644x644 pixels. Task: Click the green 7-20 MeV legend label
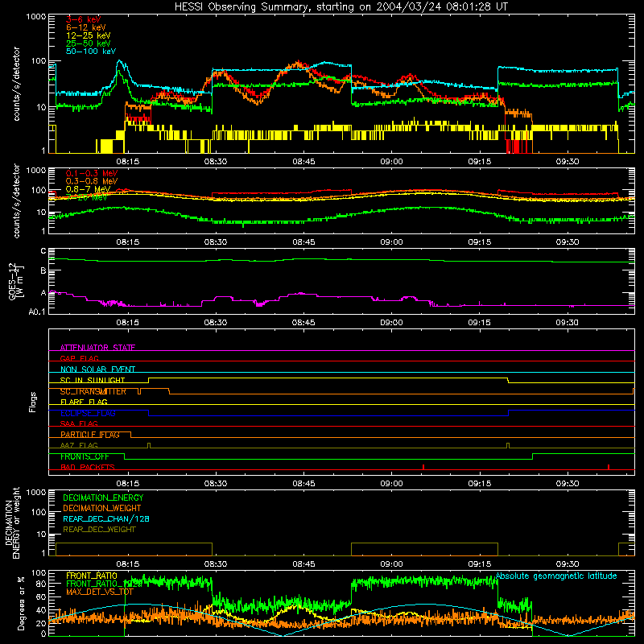[87, 197]
